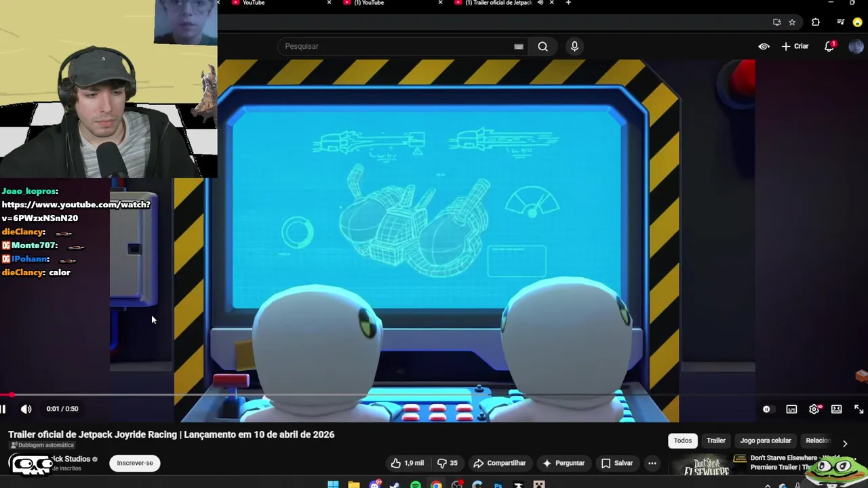Click the eye icon beside Criar
The height and width of the screenshot is (488, 868).
(764, 46)
